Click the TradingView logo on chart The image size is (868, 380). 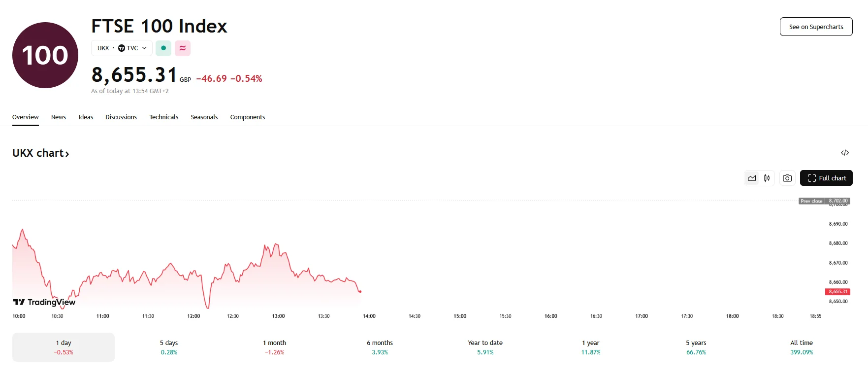44,302
